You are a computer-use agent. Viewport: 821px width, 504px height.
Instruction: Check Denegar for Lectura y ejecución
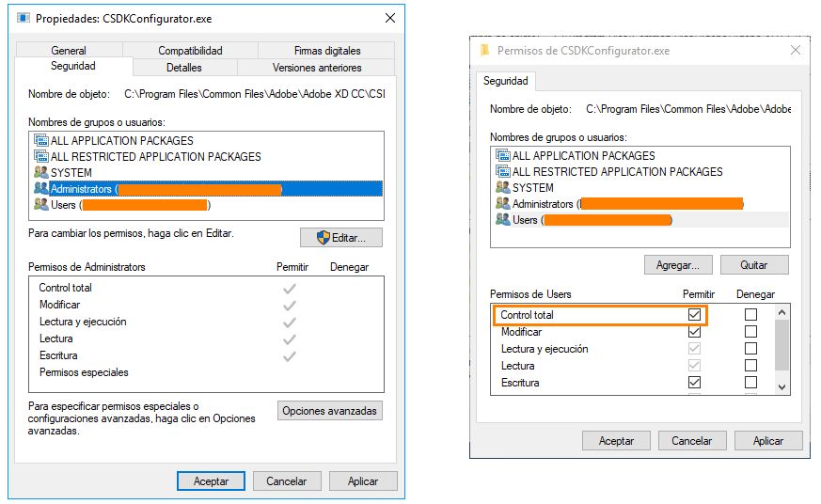[x=750, y=349]
